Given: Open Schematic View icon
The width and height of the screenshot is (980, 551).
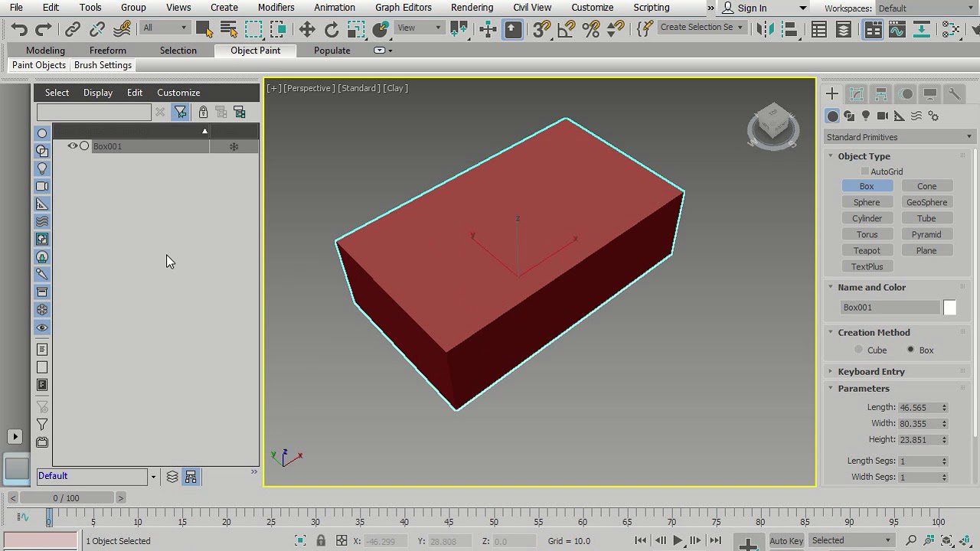Looking at the screenshot, I should click(923, 29).
